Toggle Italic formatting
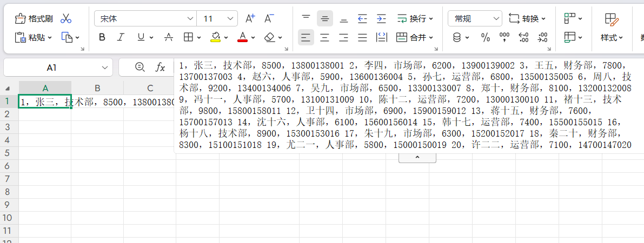 [x=121, y=38]
